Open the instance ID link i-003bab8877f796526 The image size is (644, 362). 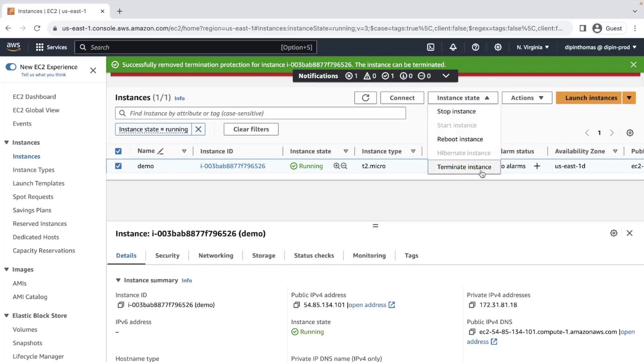point(232,166)
